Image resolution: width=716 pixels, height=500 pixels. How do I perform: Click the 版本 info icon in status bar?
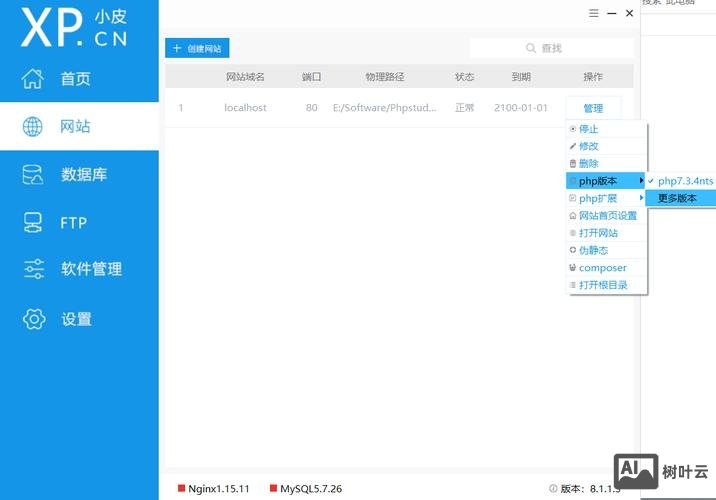553,489
